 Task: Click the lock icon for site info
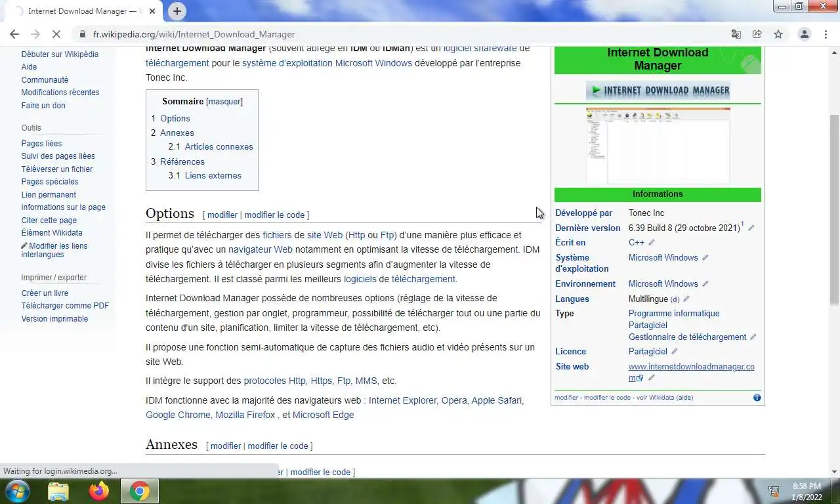(82, 34)
